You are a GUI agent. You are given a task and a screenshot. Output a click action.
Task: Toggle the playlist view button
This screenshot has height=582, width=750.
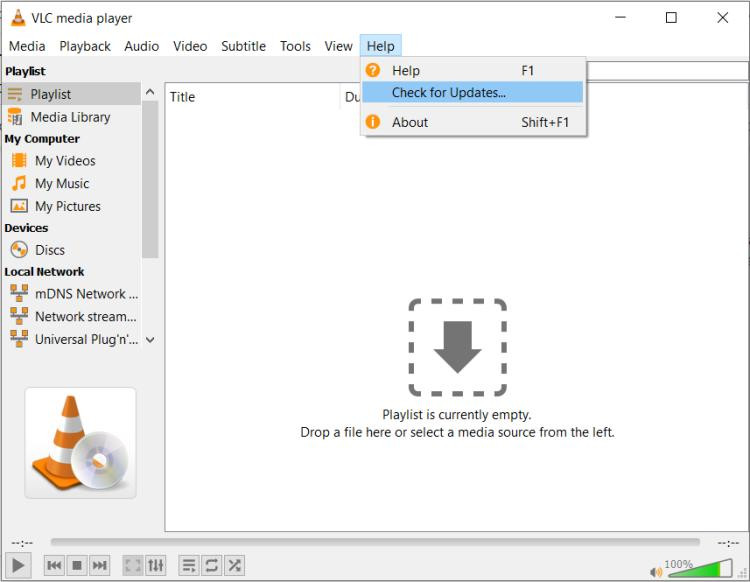[188, 565]
